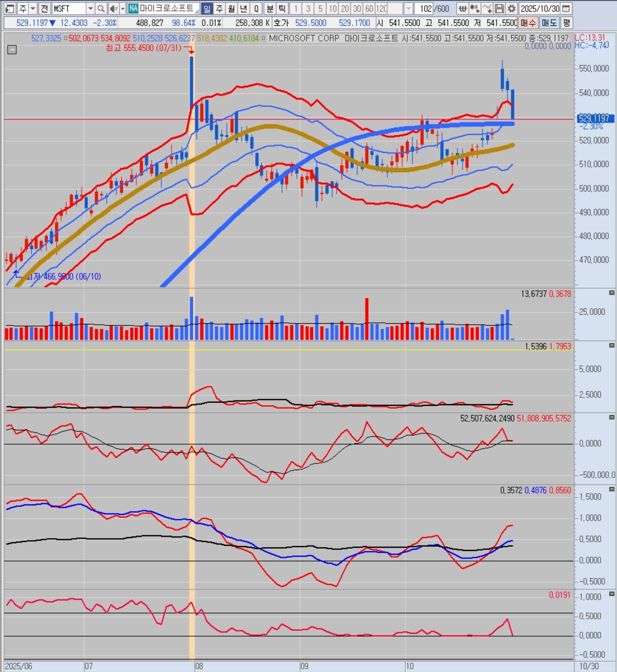The width and height of the screenshot is (617, 672).
Task: Click the 호가 quote label
Action: pos(281,23)
